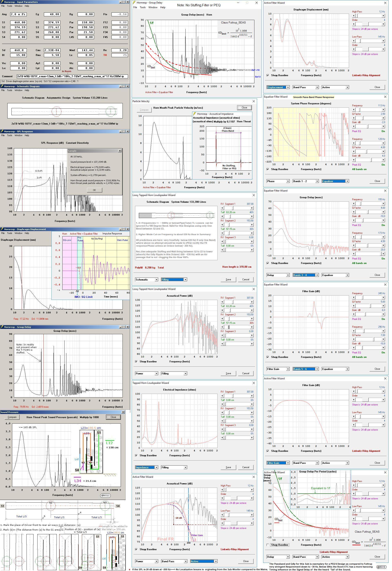Toggle Show Baseline under Final FR Acoustical Power chart
The width and height of the screenshot is (392, 571).
pyautogui.click(x=136, y=549)
